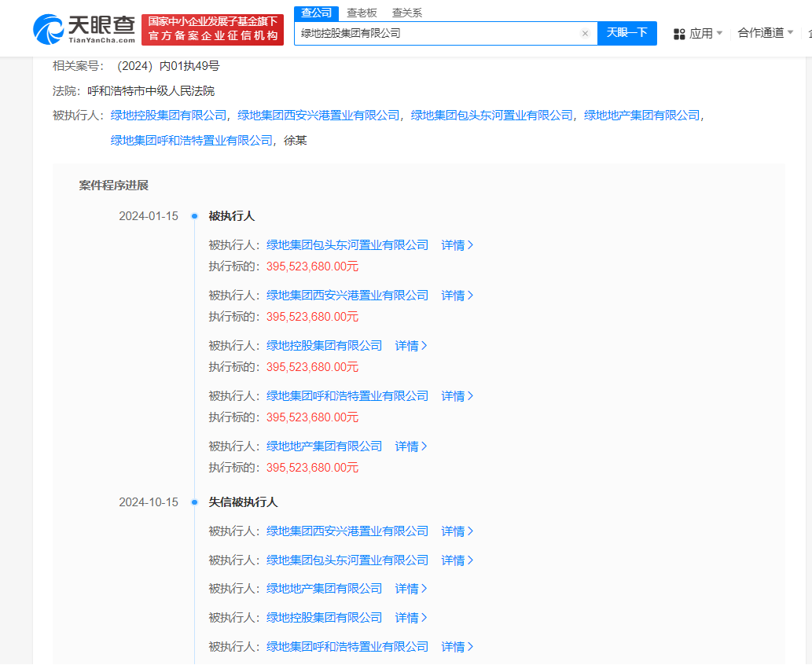Switch to the 查关系 tab
The width and height of the screenshot is (812, 665).
coord(407,13)
